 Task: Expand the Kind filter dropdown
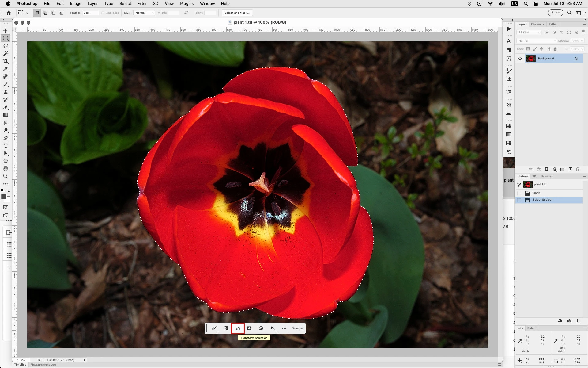coord(529,32)
